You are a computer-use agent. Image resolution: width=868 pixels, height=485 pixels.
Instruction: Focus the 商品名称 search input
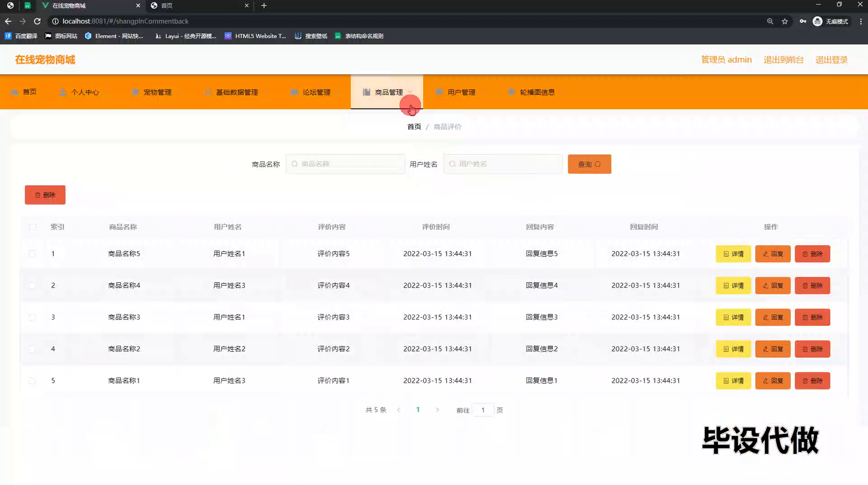[x=345, y=164]
